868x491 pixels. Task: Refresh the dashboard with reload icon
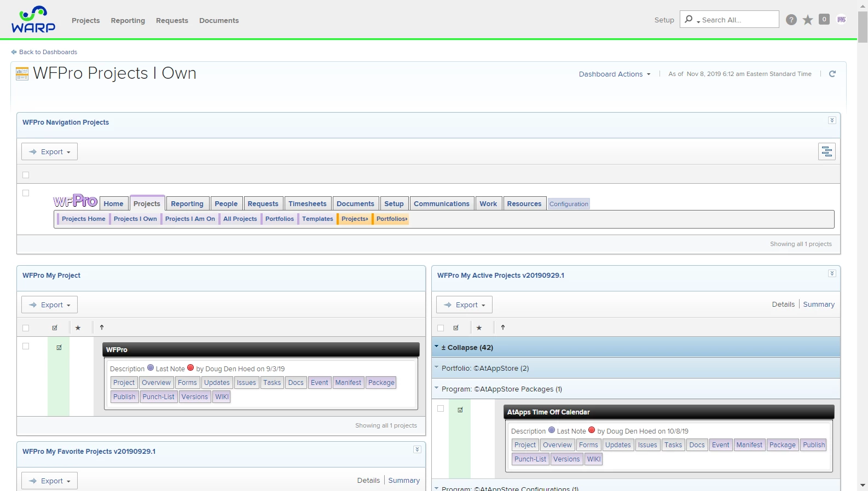[832, 74]
